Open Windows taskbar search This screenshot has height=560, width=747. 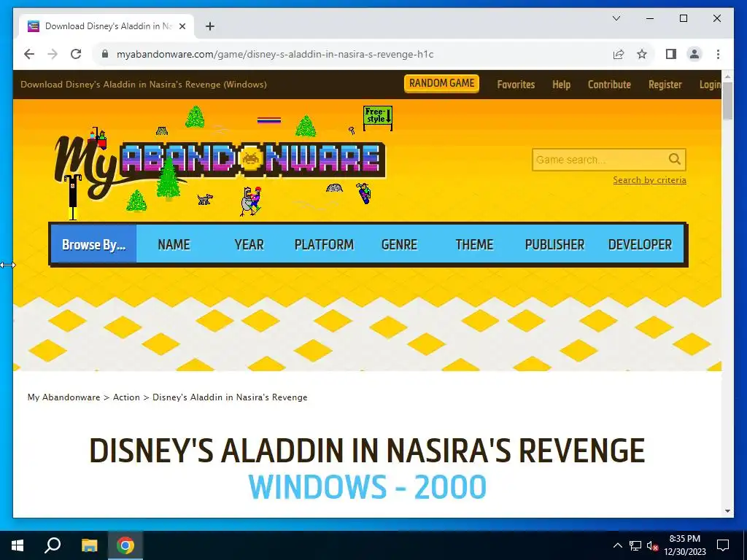pyautogui.click(x=53, y=545)
